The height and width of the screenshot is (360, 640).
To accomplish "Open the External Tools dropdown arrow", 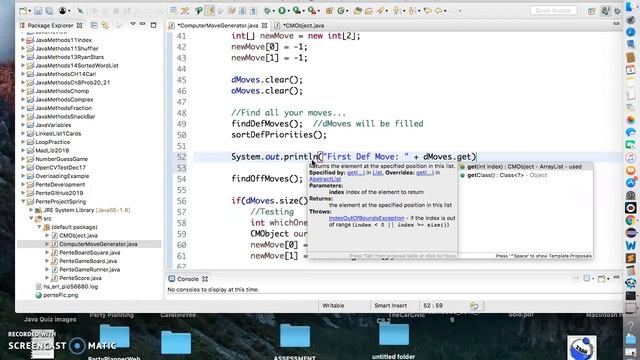I will pos(319,11).
